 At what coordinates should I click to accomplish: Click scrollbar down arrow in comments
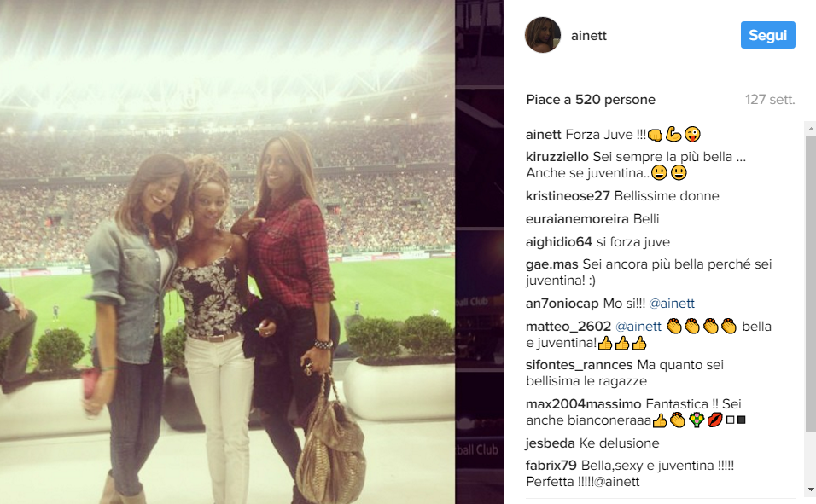(810, 490)
